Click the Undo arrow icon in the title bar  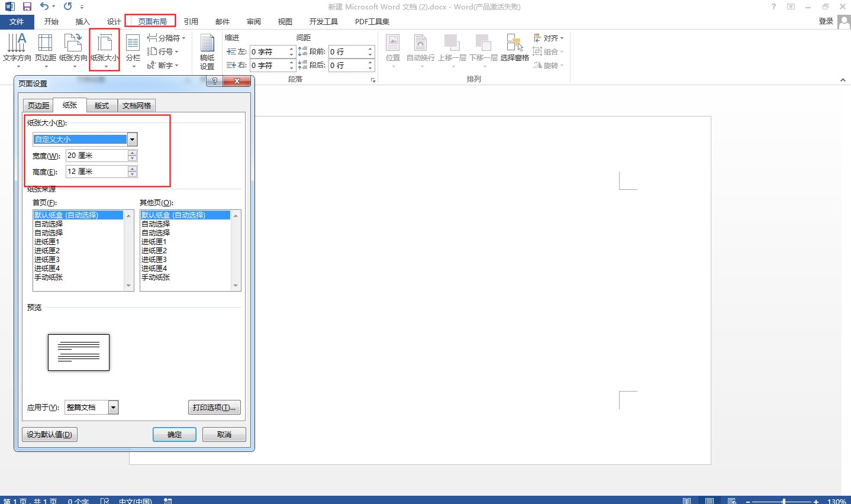coord(44,7)
